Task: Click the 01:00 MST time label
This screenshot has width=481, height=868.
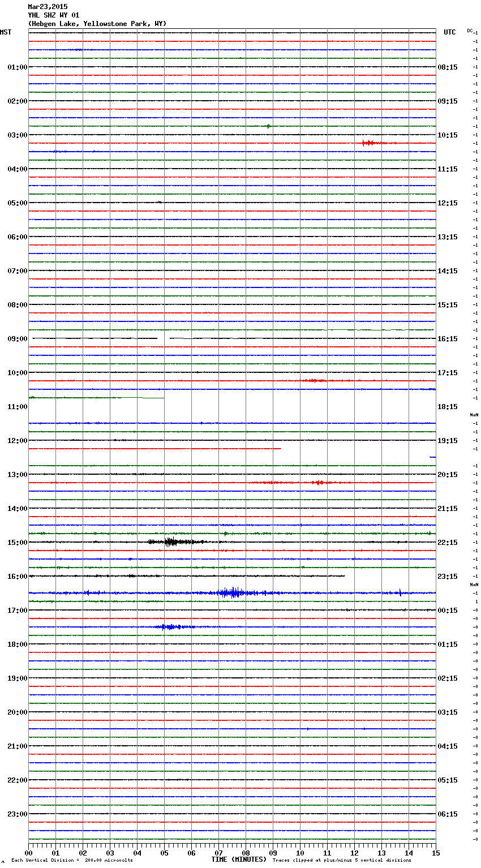Action: 17,67
